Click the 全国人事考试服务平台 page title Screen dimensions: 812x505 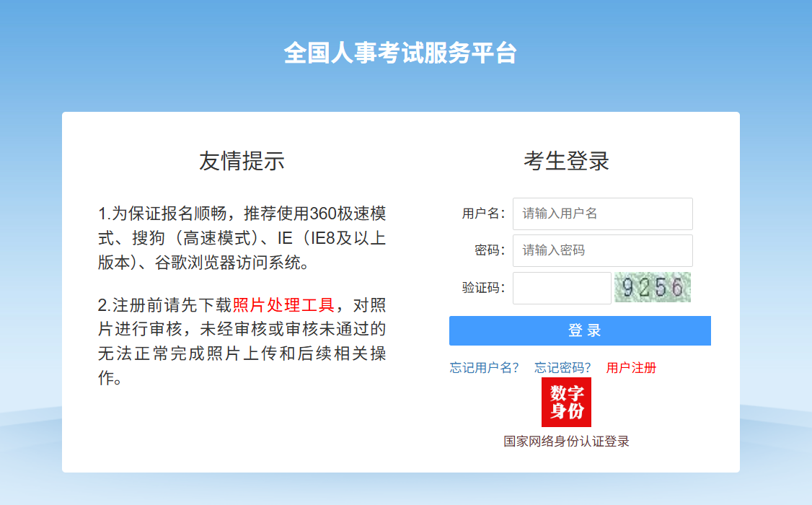(400, 53)
